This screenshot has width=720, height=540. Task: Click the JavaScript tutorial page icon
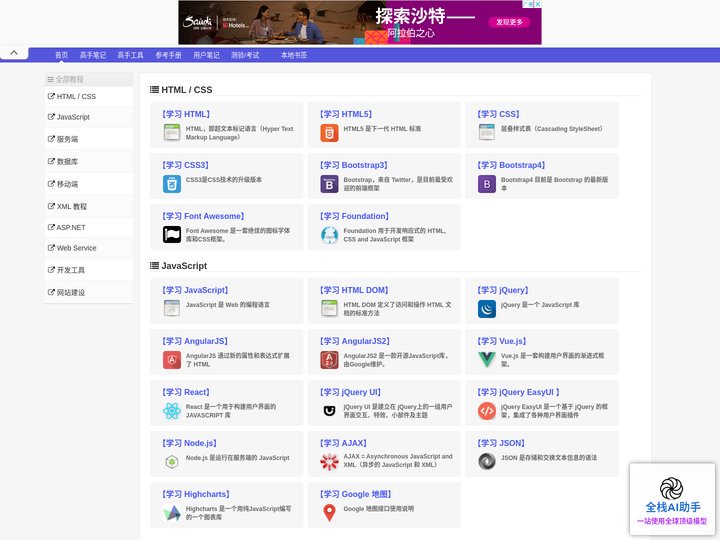pyautogui.click(x=172, y=309)
